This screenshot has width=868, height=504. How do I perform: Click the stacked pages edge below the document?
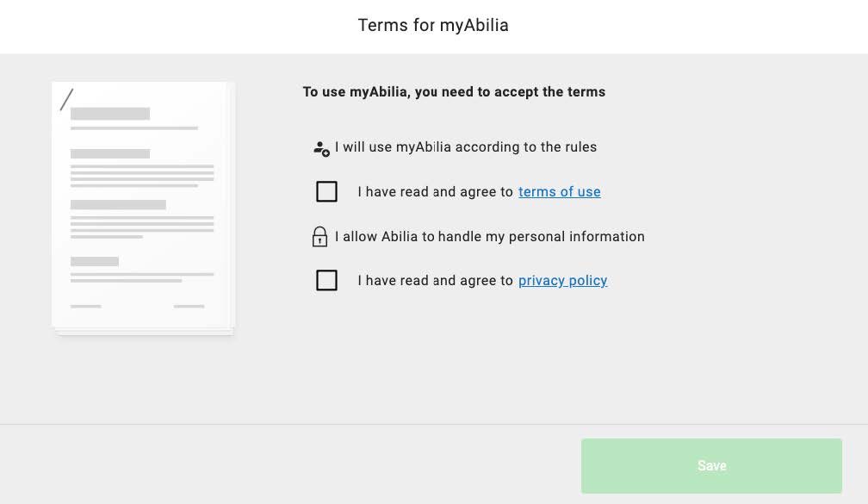143,331
